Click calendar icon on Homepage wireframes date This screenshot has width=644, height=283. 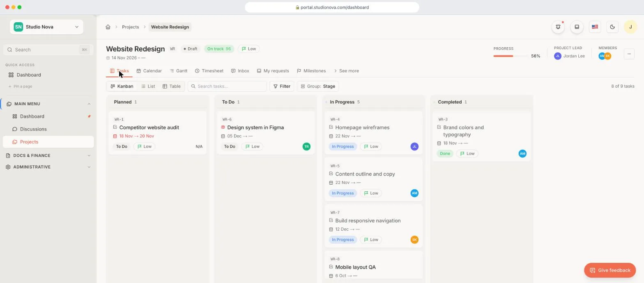(x=331, y=136)
